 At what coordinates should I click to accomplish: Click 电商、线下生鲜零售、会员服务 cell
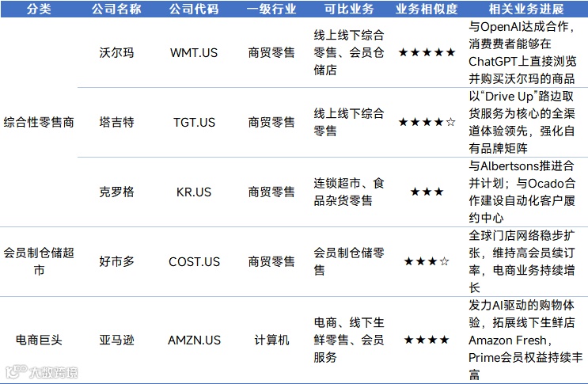point(349,340)
